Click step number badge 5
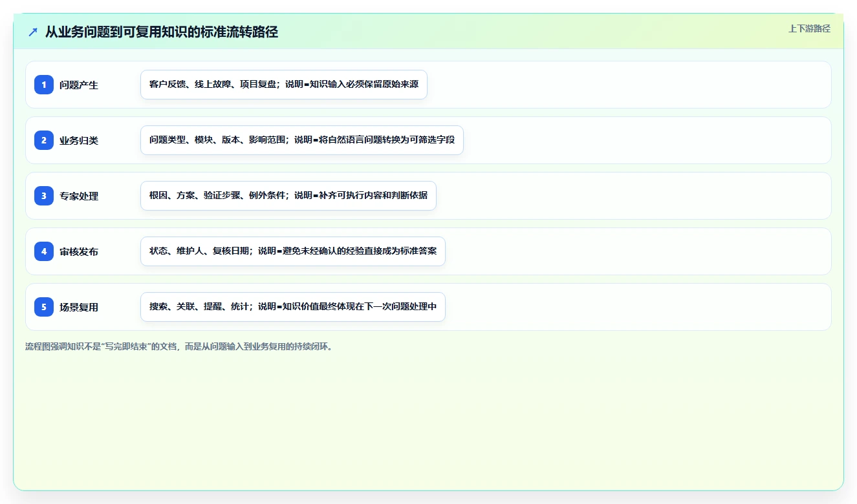857x504 pixels. (44, 307)
